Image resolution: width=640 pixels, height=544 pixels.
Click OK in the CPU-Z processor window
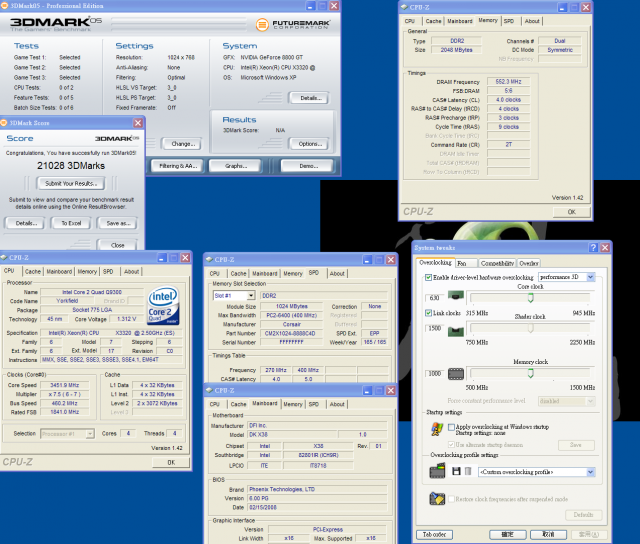(x=171, y=462)
